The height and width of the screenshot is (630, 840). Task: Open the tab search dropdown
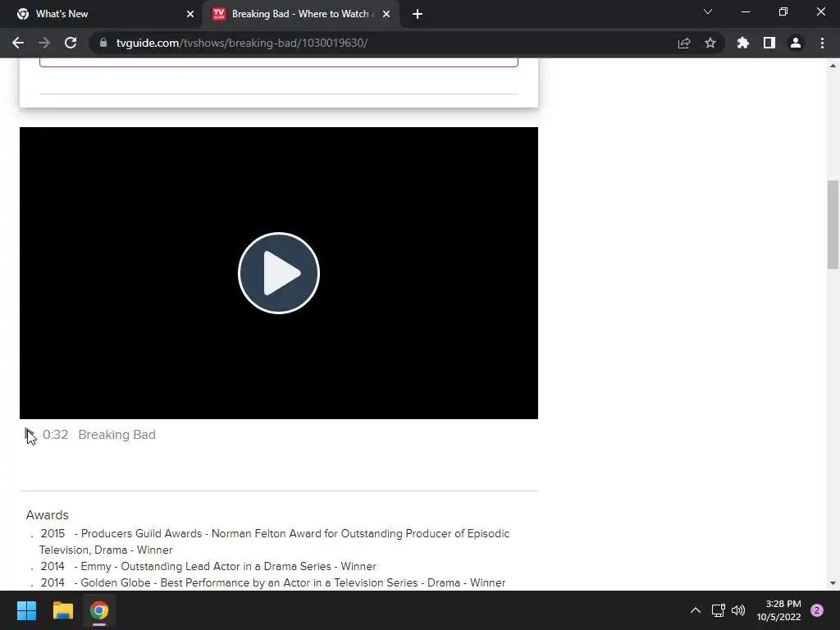point(708,11)
